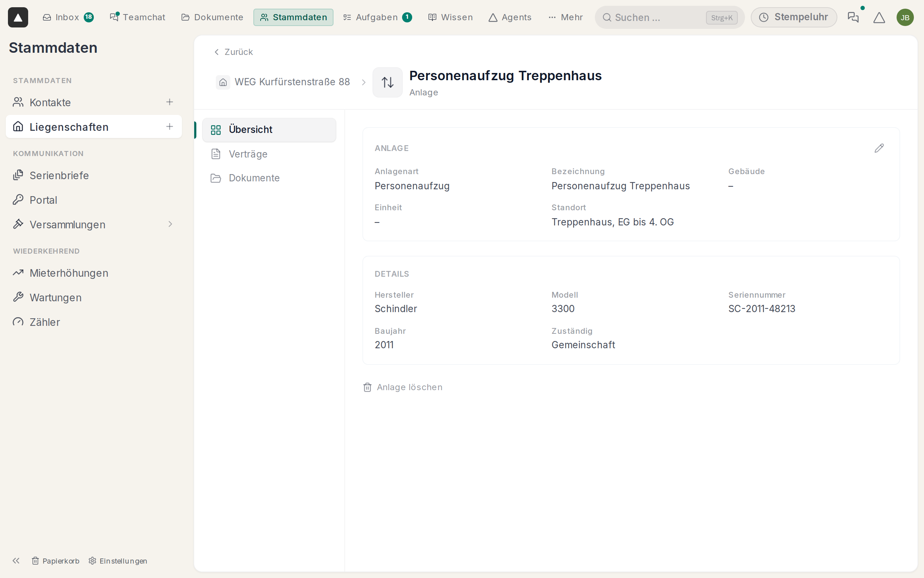Select Stammdaten in top navigation
The height and width of the screenshot is (578, 924).
click(x=293, y=17)
